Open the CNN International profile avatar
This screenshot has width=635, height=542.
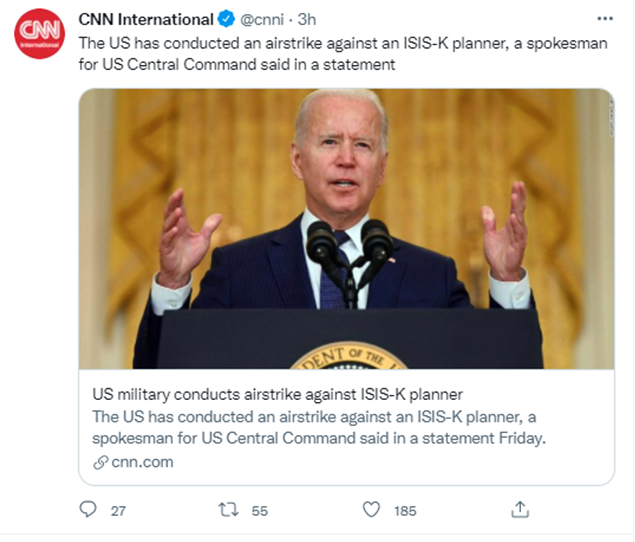(39, 34)
